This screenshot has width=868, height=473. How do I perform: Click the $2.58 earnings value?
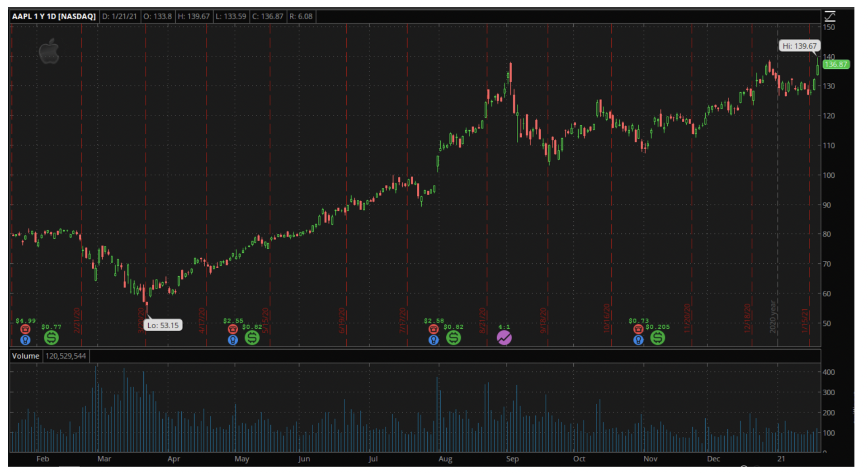coord(434,321)
